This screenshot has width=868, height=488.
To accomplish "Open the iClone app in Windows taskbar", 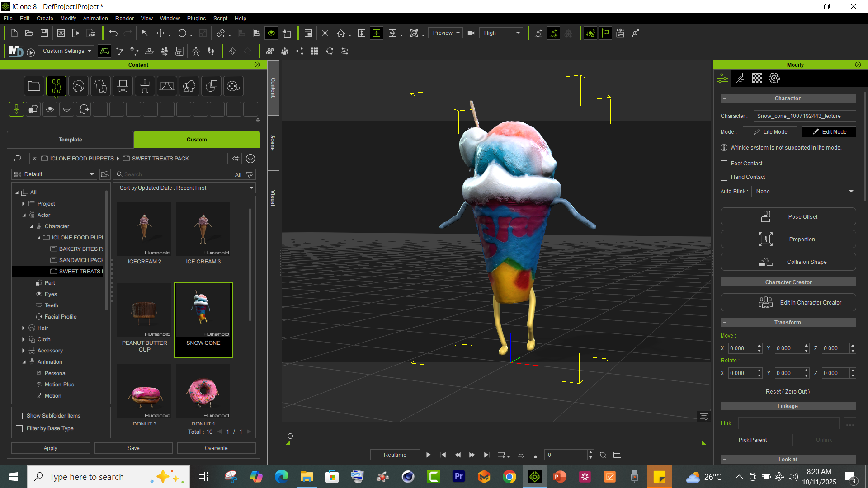I will [535, 477].
